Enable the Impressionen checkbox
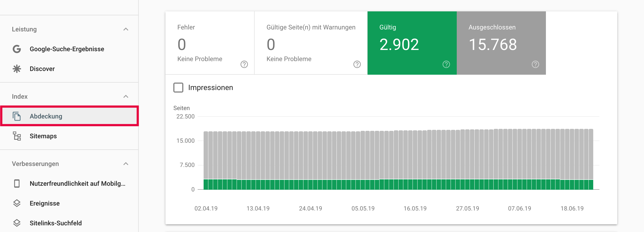The image size is (644, 232). point(178,88)
